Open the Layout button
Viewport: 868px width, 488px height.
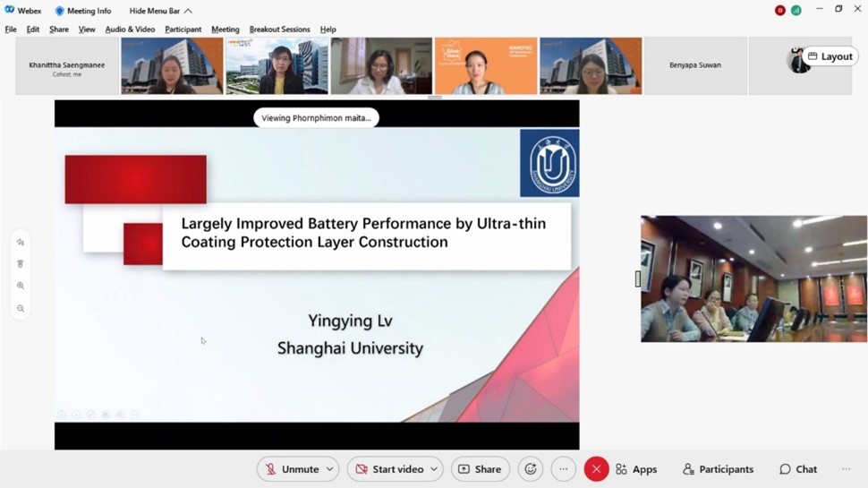830,56
